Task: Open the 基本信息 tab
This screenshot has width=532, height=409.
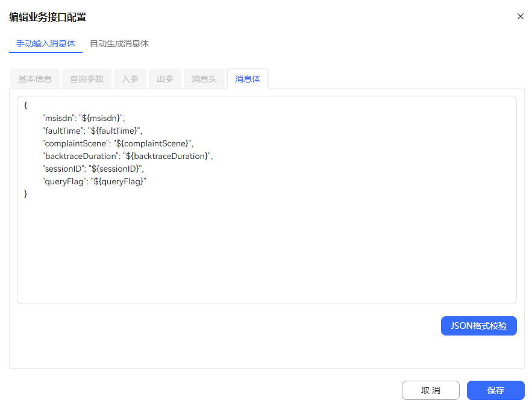Action: [35, 79]
